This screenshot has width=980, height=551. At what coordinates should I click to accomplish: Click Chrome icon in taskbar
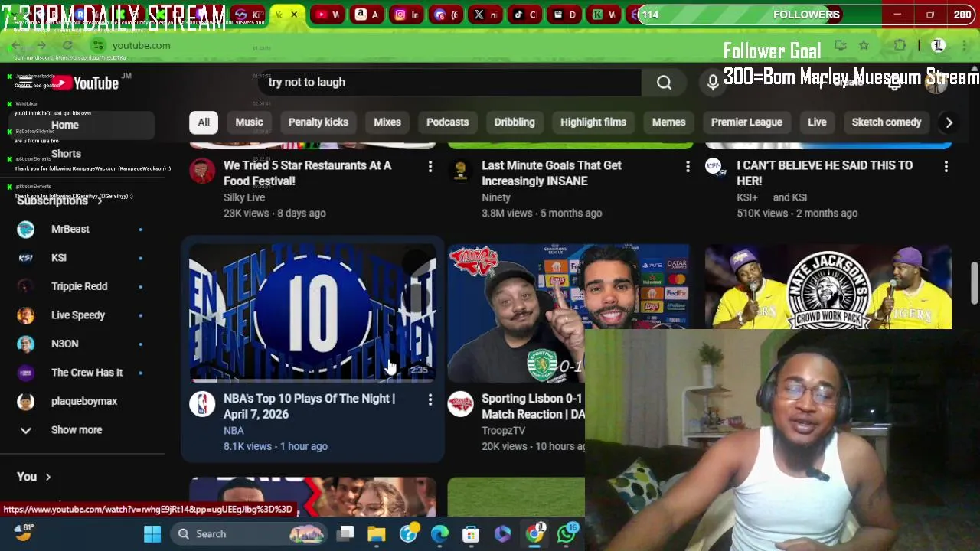[x=534, y=533]
